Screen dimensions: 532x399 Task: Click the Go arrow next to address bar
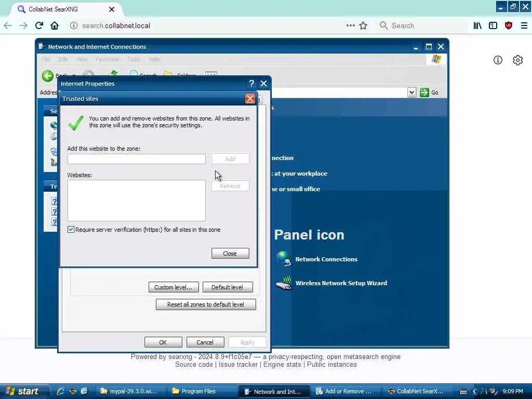(x=424, y=92)
